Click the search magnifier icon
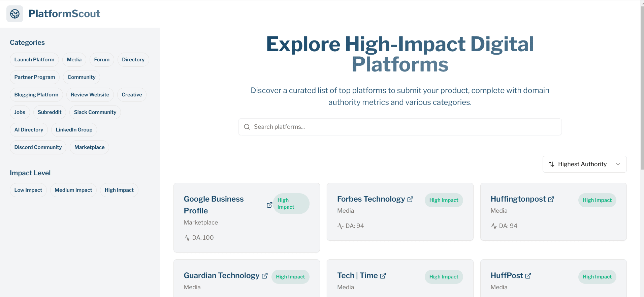 (x=247, y=127)
